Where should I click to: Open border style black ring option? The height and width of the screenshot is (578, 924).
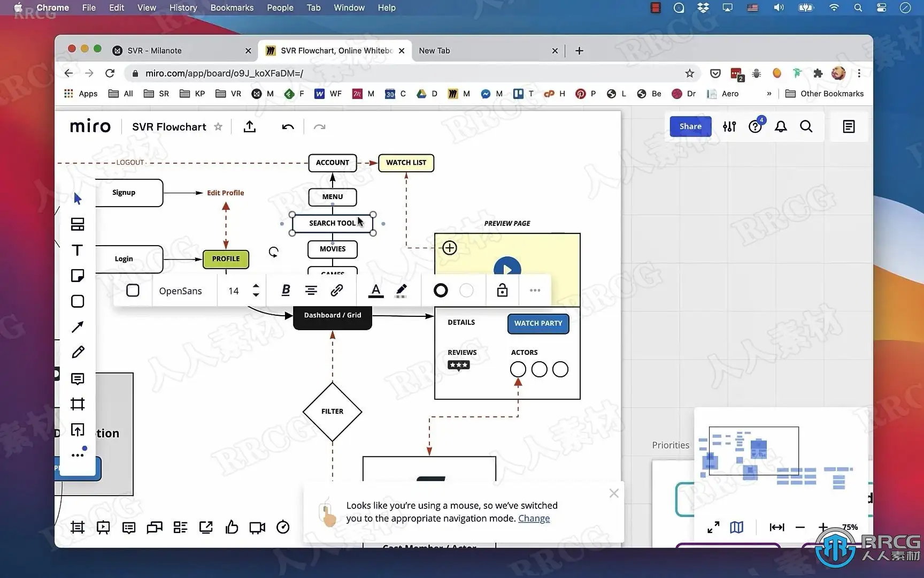[441, 290]
